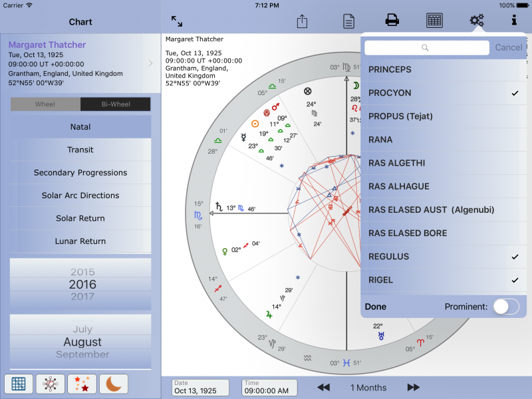
Task: Tap the info icon
Action: coord(514,21)
